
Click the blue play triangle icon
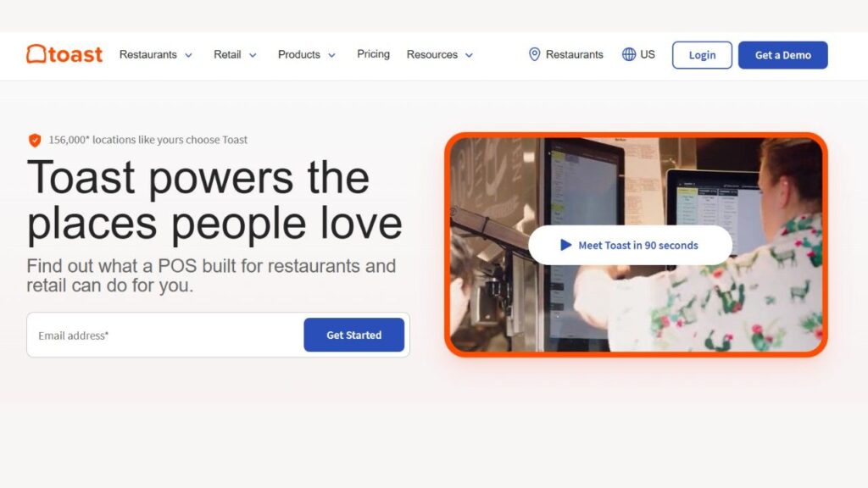(x=565, y=245)
